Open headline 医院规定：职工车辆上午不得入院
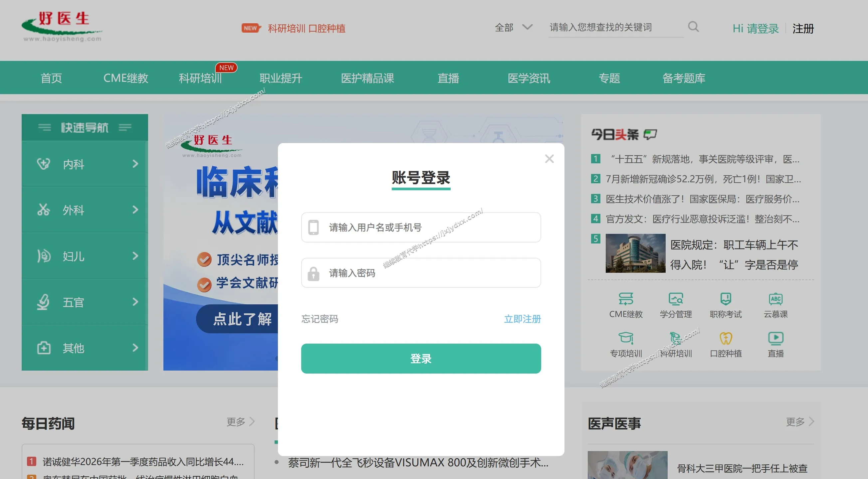Image resolution: width=868 pixels, height=479 pixels. 734,255
